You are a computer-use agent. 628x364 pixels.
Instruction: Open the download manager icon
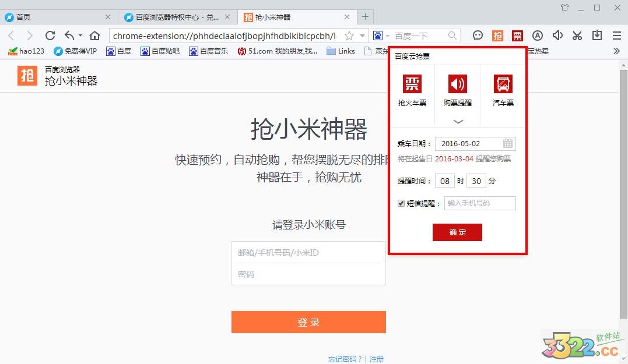(597, 36)
